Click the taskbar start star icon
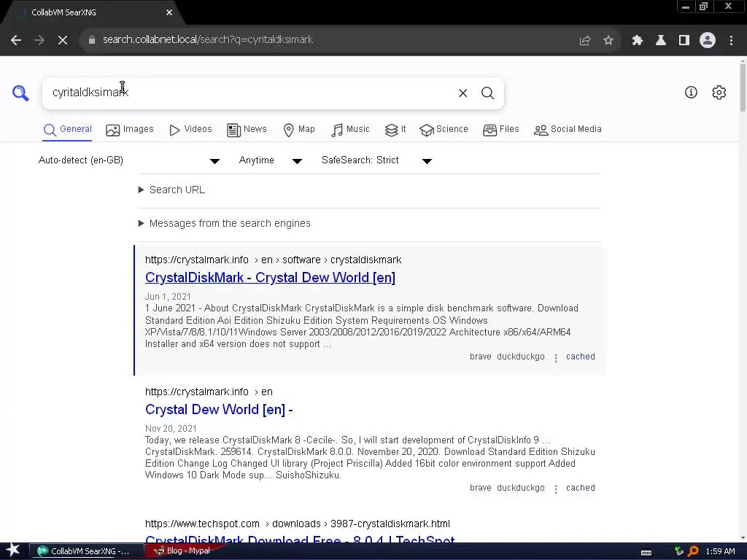Image resolution: width=747 pixels, height=560 pixels. [13, 551]
